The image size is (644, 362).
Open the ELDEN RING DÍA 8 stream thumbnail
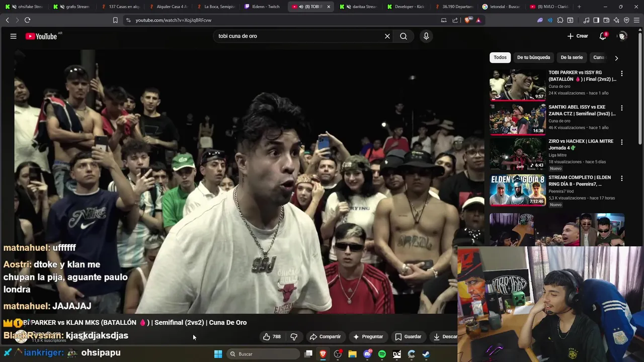point(518,190)
